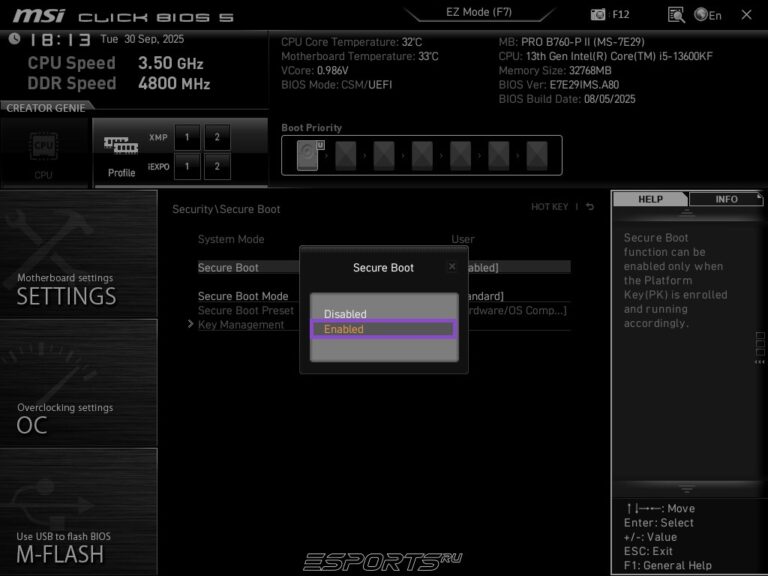768x576 pixels.
Task: Close the Secure Boot popup dialog
Action: click(452, 267)
